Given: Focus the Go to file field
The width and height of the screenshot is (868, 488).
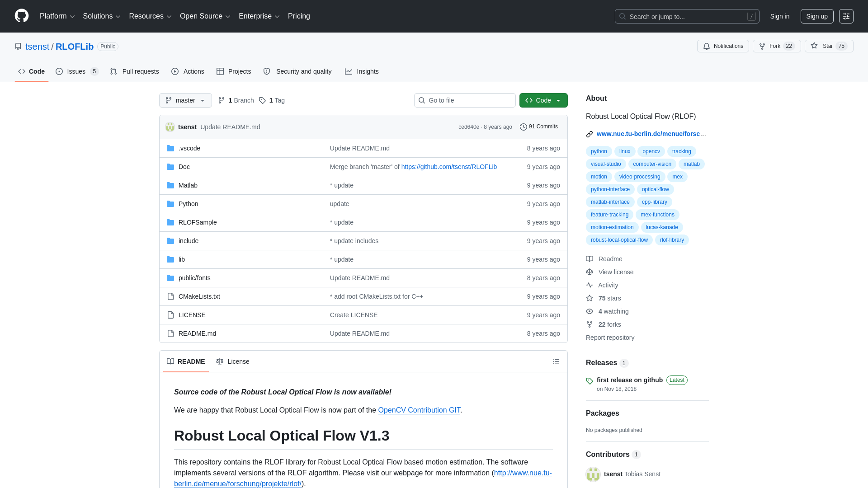Looking at the screenshot, I should point(465,100).
